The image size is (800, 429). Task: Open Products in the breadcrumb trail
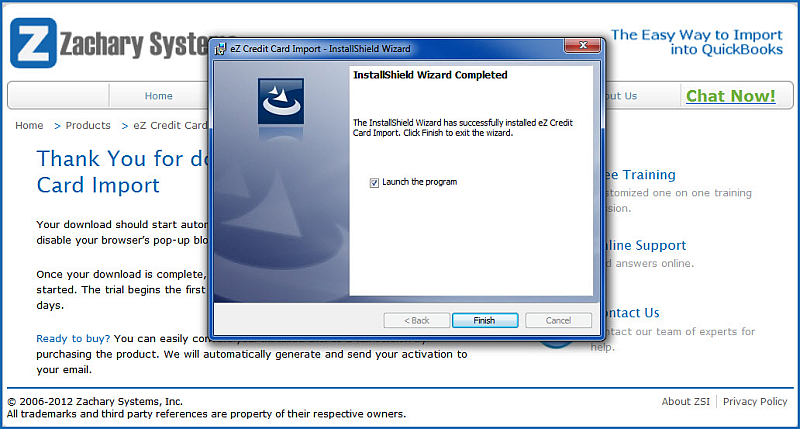coord(88,125)
